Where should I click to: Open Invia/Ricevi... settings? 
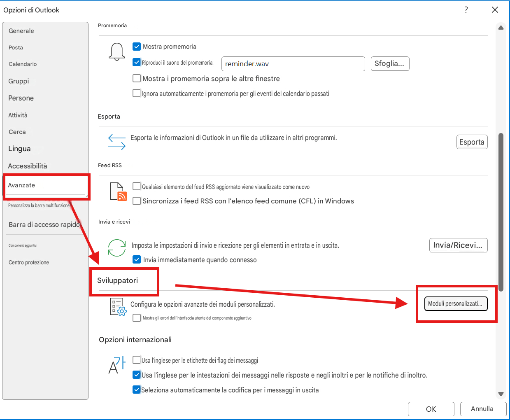(458, 245)
